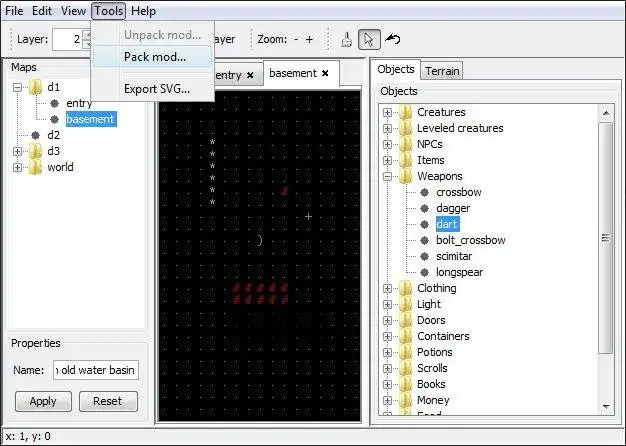This screenshot has width=626, height=446.
Task: Expand the Money category
Action: coord(387,400)
